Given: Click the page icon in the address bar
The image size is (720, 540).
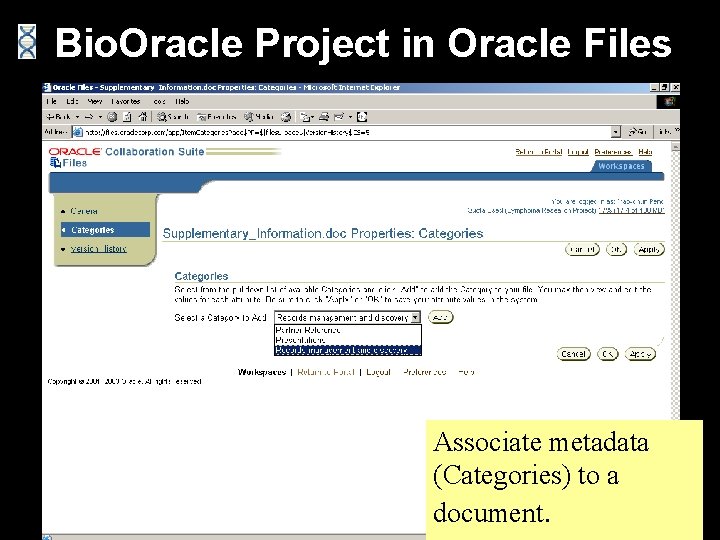Looking at the screenshot, I should [x=78, y=132].
